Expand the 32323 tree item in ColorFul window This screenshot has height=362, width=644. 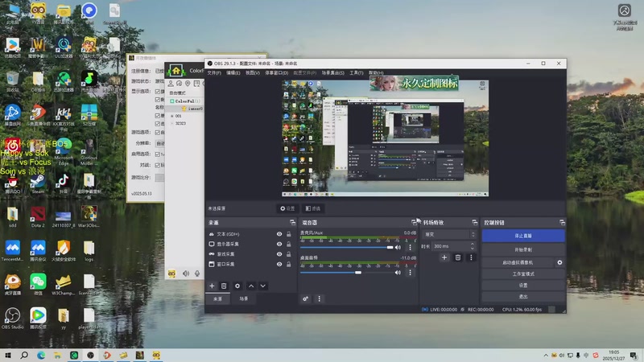click(172, 123)
